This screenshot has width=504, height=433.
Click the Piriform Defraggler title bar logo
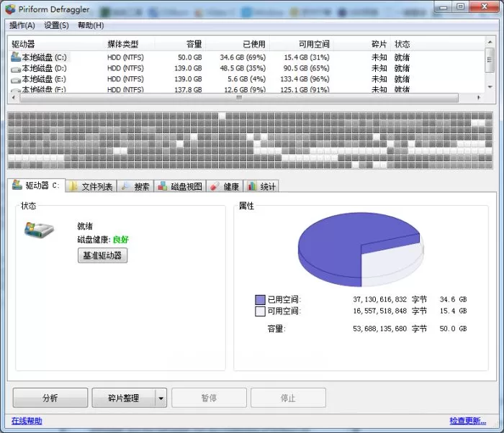10,9
